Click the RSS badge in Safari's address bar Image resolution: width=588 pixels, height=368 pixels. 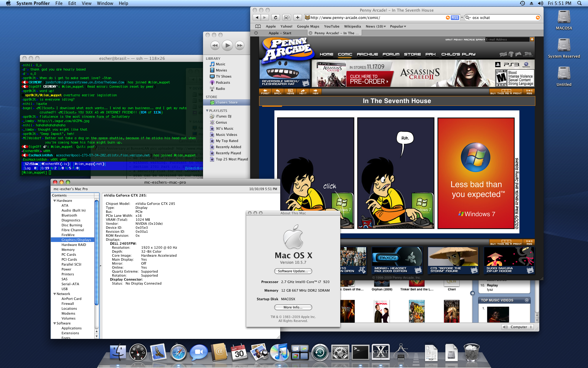click(x=454, y=18)
